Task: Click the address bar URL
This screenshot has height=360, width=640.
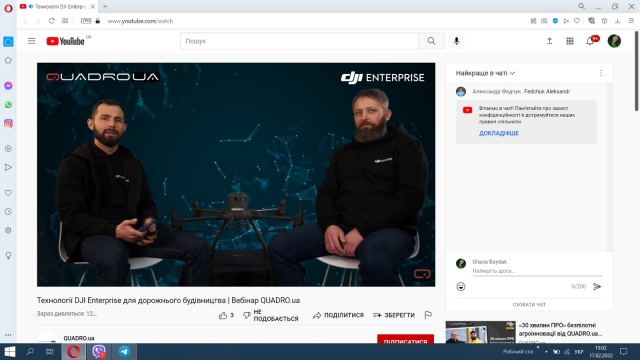Action: pos(140,21)
